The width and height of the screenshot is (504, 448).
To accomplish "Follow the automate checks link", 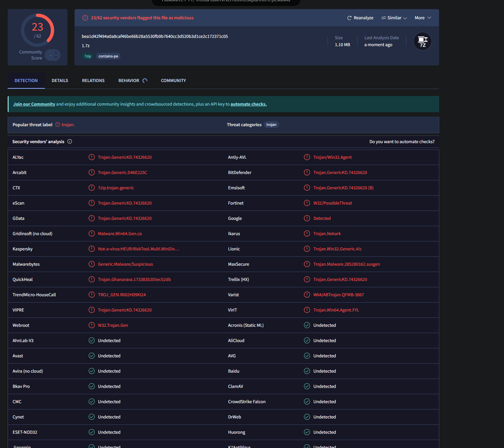I will click(249, 104).
